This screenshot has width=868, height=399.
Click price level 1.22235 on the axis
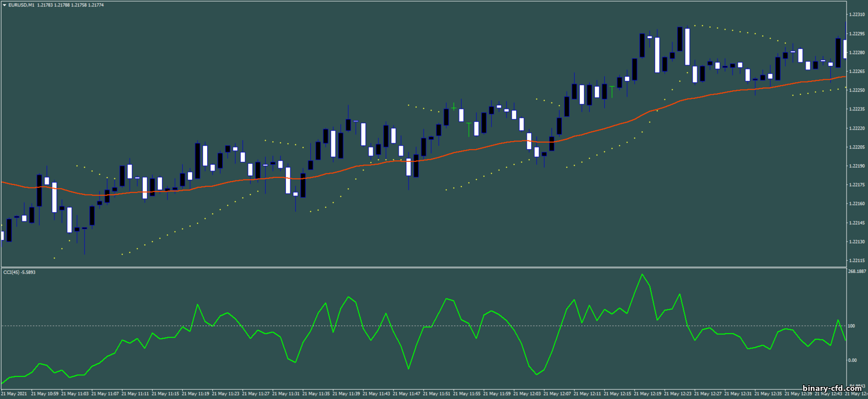tap(856, 109)
